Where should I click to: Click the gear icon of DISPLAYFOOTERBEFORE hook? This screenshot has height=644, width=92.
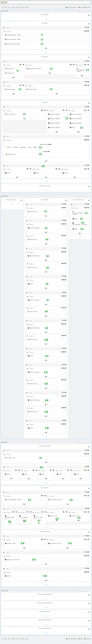tap(89, 447)
